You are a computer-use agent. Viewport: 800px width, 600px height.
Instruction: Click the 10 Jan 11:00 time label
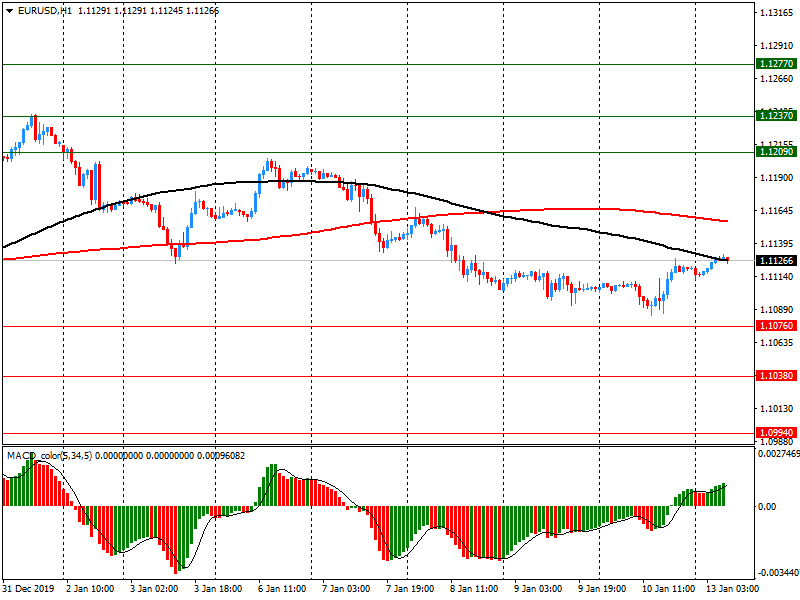(664, 590)
